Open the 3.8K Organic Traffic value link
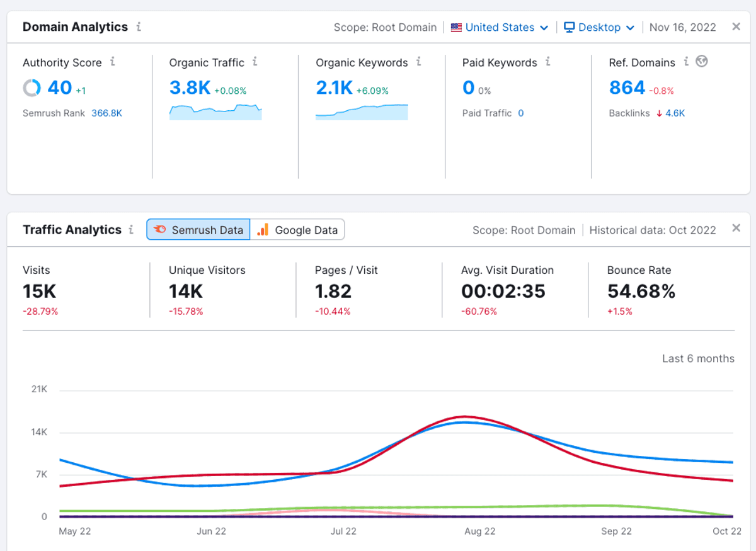The image size is (756, 551). [x=190, y=88]
